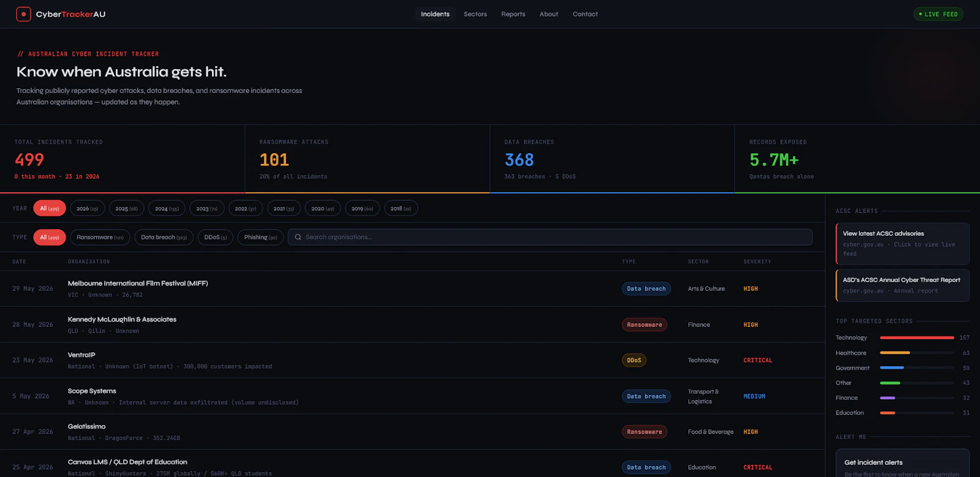Click the TYPE column header in table
The image size is (980, 477).
click(629, 261)
